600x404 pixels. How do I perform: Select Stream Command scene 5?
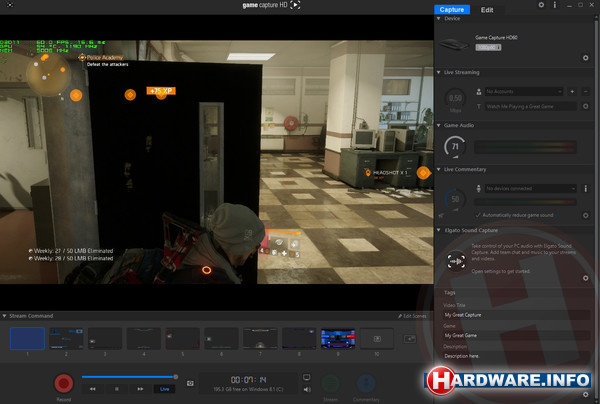(183, 339)
